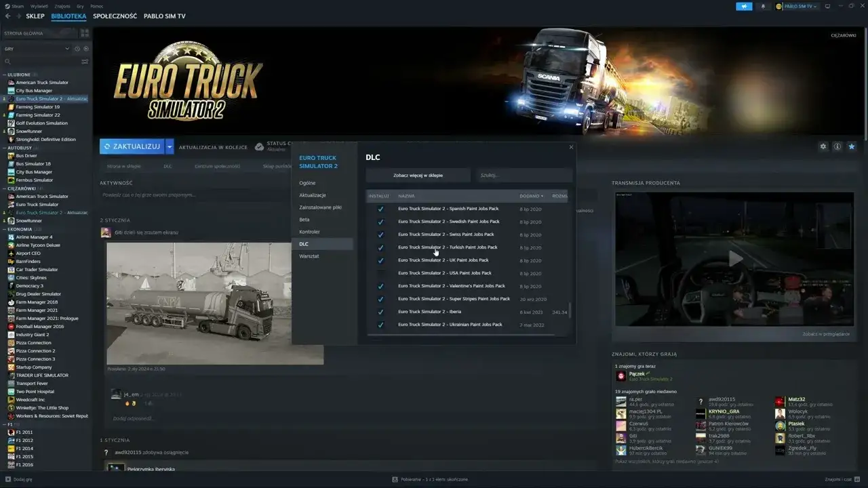Image resolution: width=868 pixels, height=488 pixels.
Task: Open the library search magnifier
Action: coord(7,61)
